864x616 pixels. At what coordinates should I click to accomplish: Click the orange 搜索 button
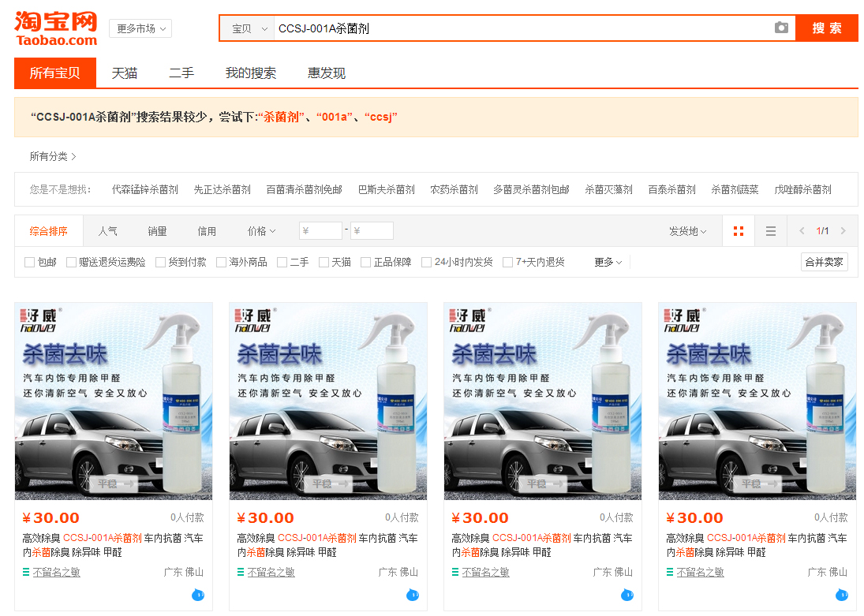827,28
